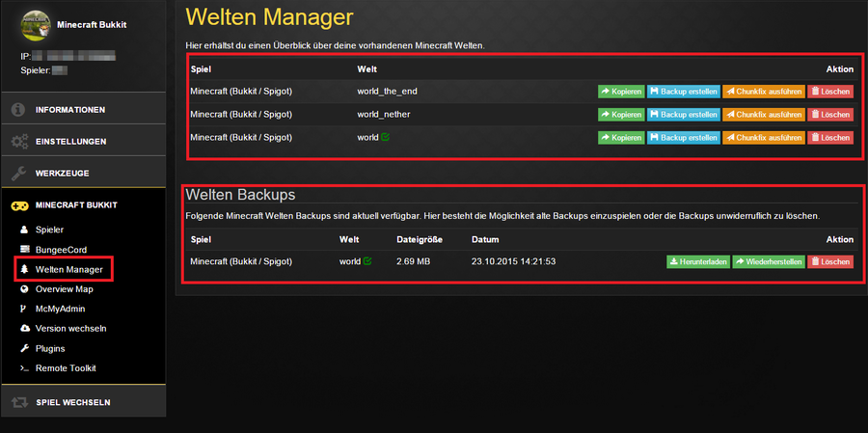This screenshot has height=433, width=868.
Task: Delete the world_nether world
Action: click(830, 115)
